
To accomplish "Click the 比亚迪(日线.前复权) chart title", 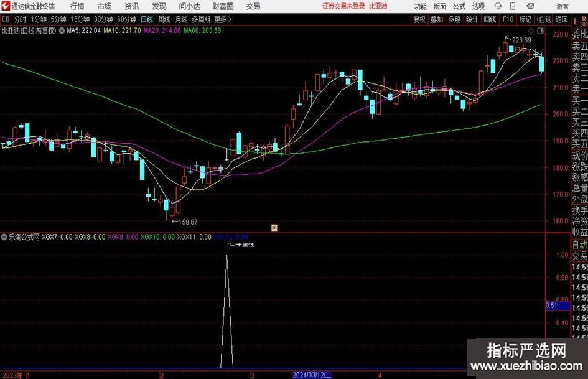I will click(x=29, y=30).
